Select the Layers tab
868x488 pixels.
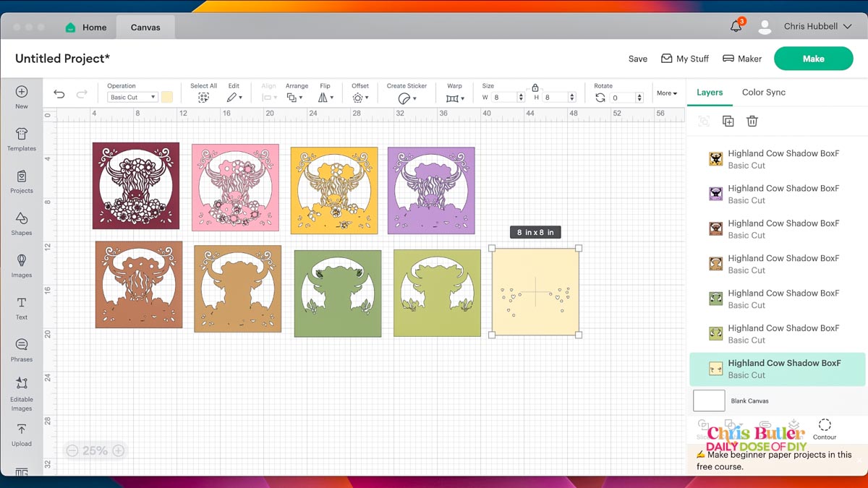[710, 93]
